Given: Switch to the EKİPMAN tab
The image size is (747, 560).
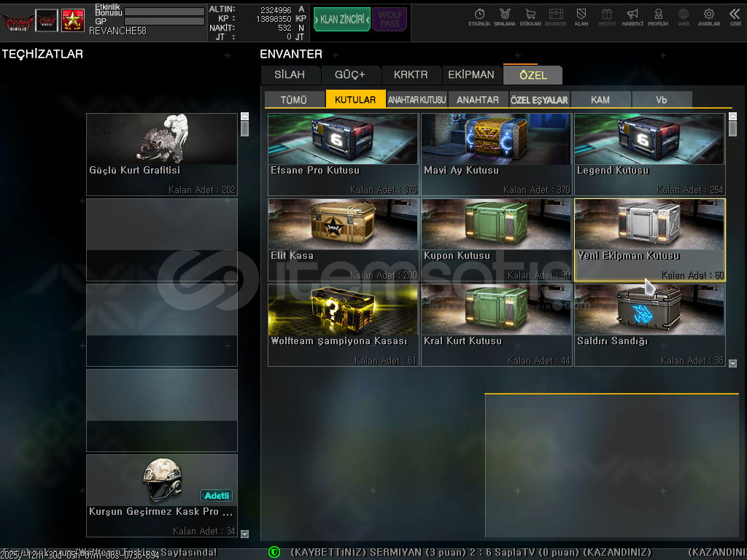Looking at the screenshot, I should [471, 75].
